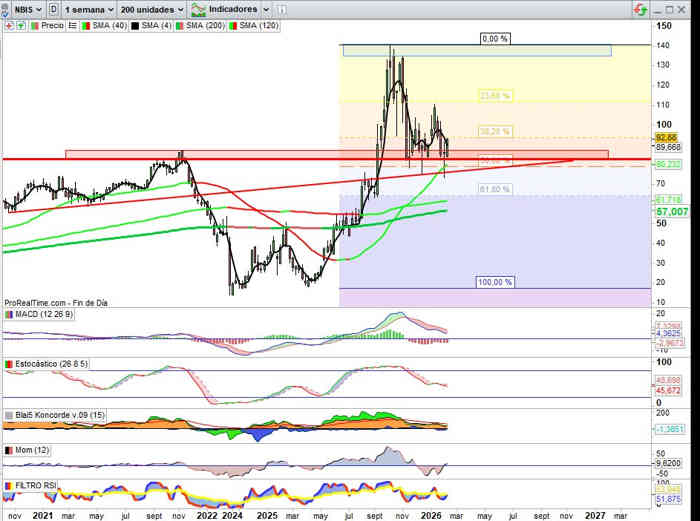Click the MACD (12 26 9) panel label

pyautogui.click(x=42, y=314)
